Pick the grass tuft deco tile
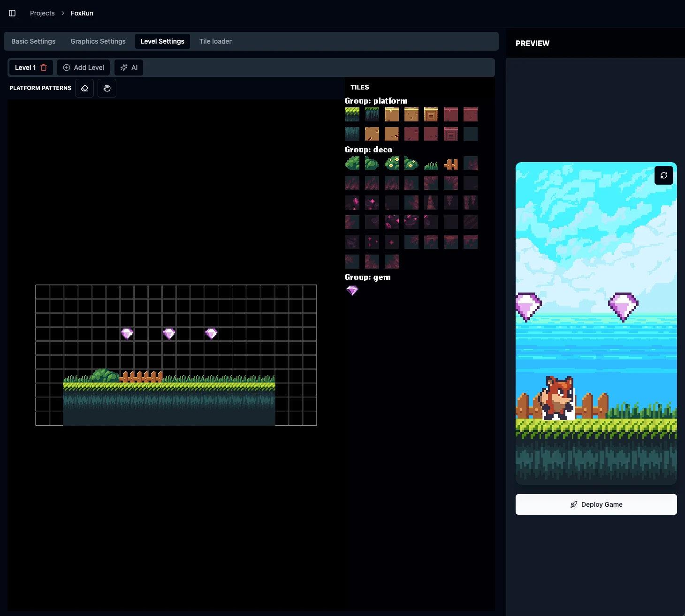This screenshot has width=685, height=616. [x=431, y=163]
